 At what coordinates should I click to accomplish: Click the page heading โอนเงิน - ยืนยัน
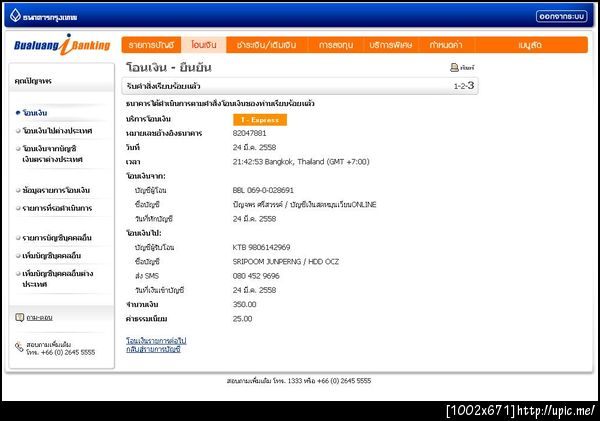169,68
